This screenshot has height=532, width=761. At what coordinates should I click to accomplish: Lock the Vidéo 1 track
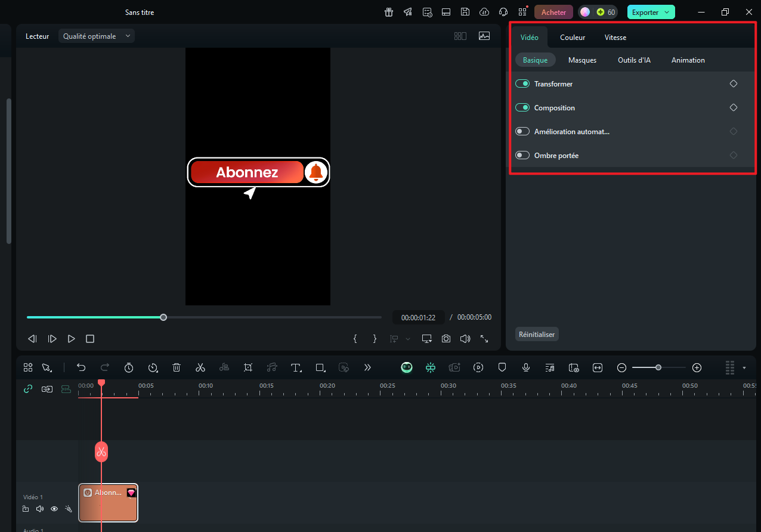pos(26,509)
